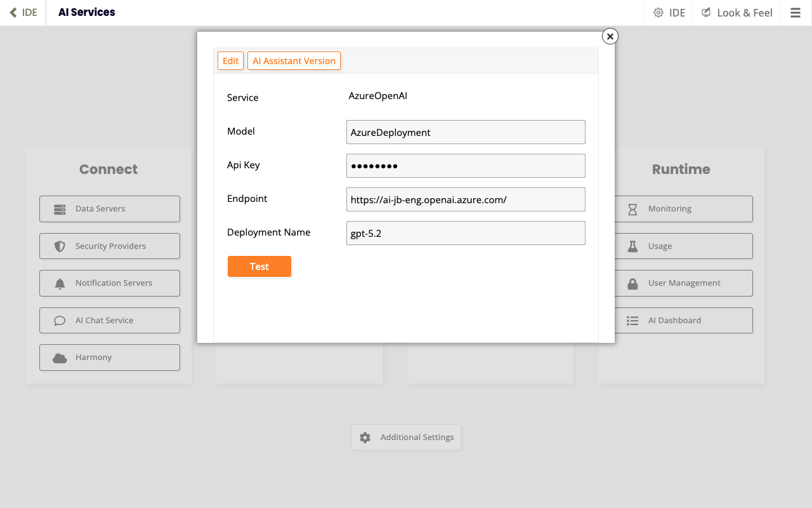Switch to the Edit tab
This screenshot has height=508, width=812.
[x=231, y=61]
